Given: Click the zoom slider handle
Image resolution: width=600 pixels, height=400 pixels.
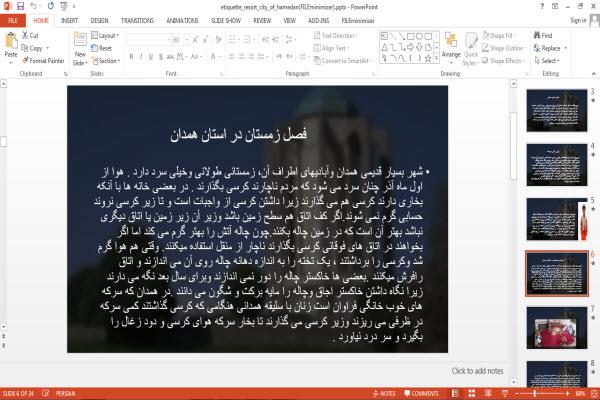Looking at the screenshot, I should click(535, 393).
